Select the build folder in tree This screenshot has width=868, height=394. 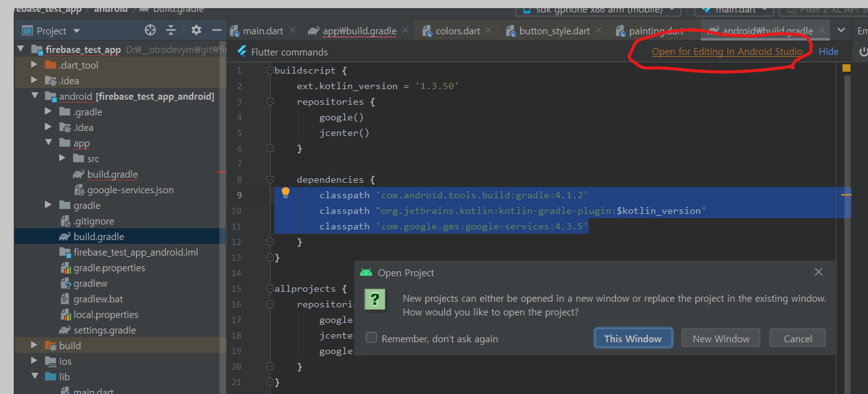click(x=70, y=346)
